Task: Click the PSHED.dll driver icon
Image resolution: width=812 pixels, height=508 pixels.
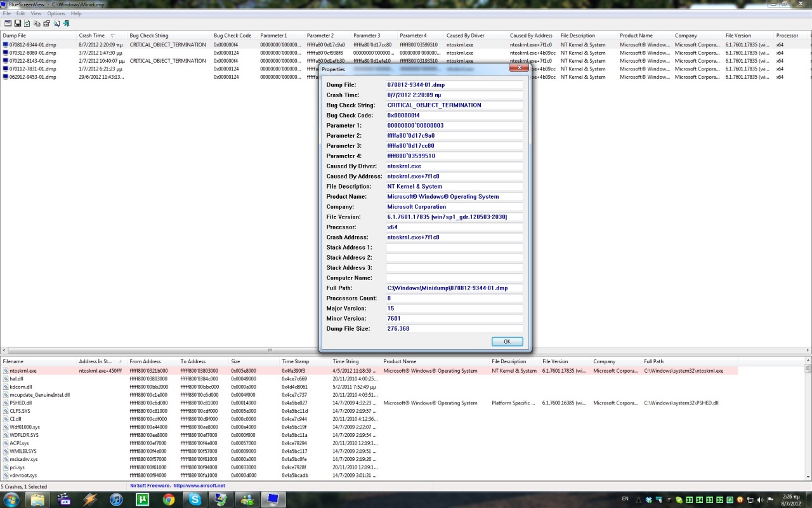Action: [x=5, y=403]
